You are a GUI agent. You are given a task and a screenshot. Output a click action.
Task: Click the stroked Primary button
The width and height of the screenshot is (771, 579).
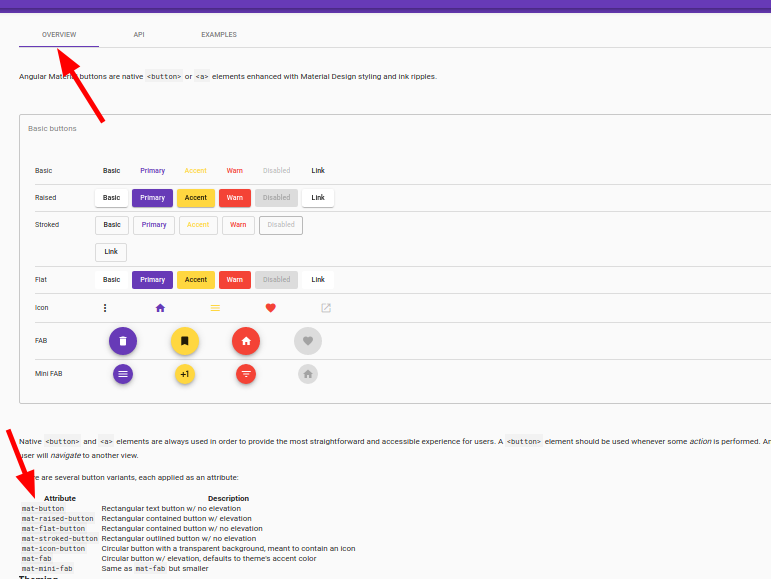click(x=154, y=225)
